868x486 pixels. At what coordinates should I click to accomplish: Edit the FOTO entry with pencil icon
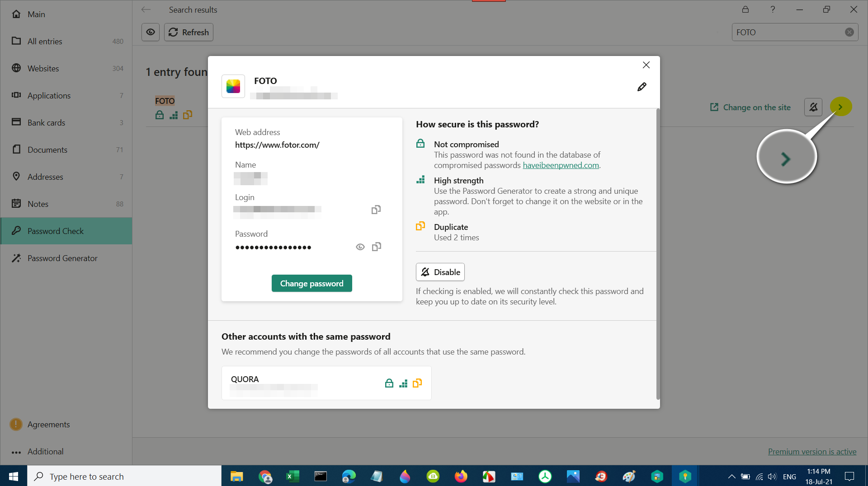[x=642, y=87]
